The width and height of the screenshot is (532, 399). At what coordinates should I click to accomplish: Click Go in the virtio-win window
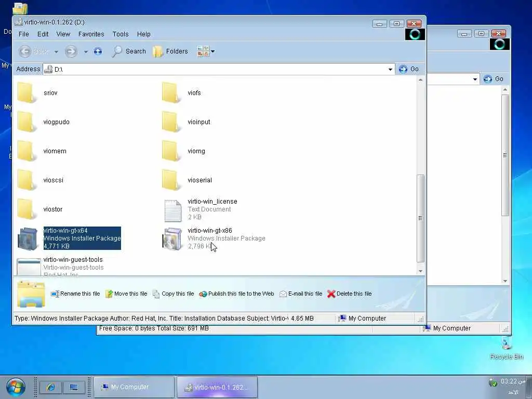(409, 69)
